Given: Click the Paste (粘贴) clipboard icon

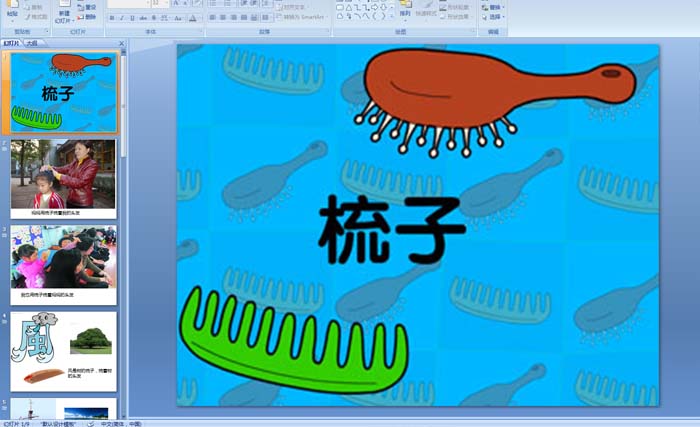Looking at the screenshot, I should pos(12,5).
